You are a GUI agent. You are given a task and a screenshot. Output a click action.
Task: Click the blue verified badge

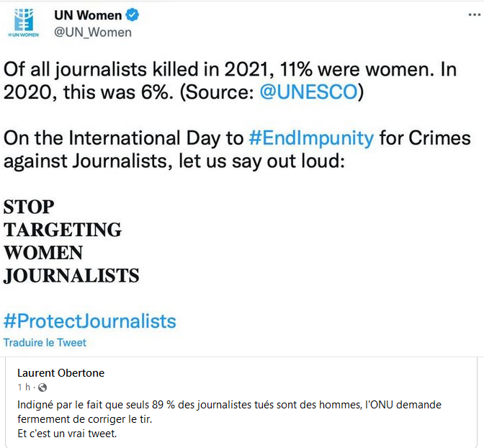click(x=133, y=15)
